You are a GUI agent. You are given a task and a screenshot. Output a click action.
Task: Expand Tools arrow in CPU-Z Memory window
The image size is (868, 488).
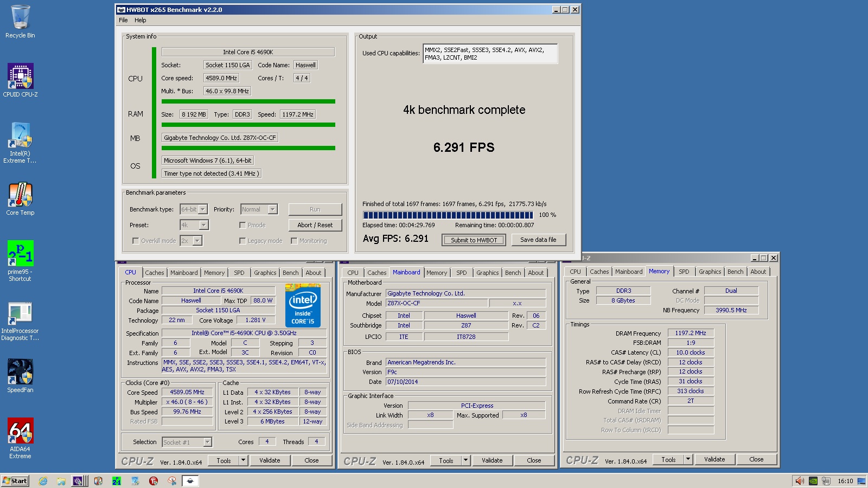(x=688, y=459)
